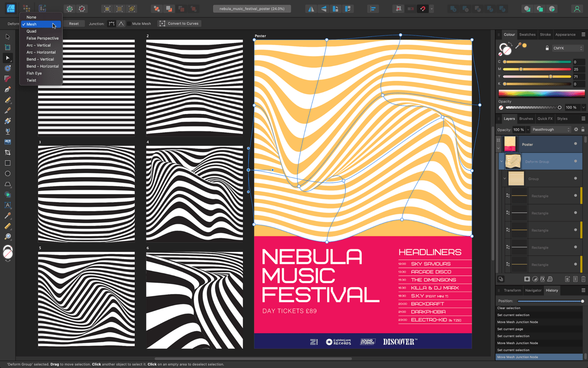Viewport: 588px width, 368px height.
Task: Enable the Mute Mesh checkbox
Action: pos(129,23)
